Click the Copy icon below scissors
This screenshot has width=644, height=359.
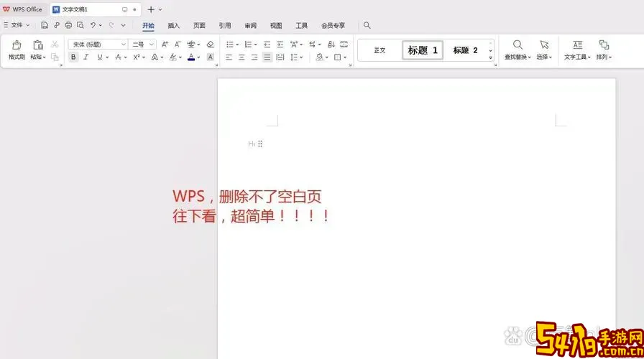click(x=55, y=57)
